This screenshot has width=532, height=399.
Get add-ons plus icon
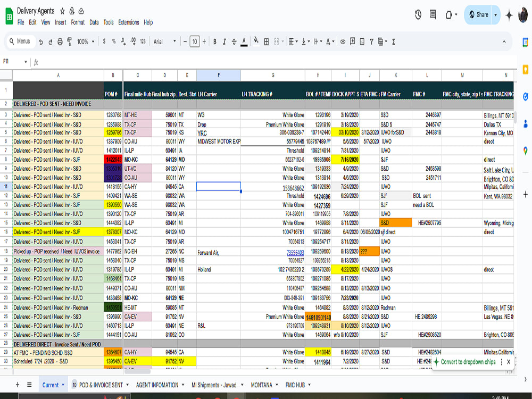point(525,194)
